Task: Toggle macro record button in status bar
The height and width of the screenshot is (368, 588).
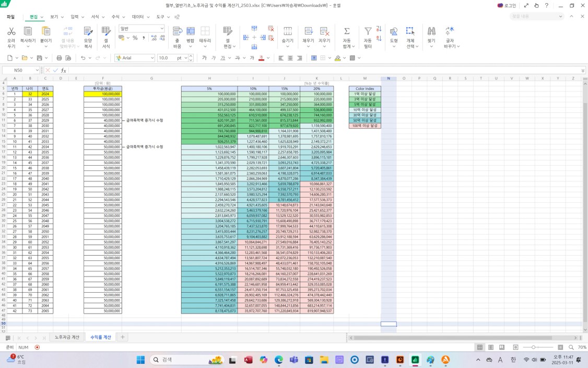Action: click(x=37, y=347)
